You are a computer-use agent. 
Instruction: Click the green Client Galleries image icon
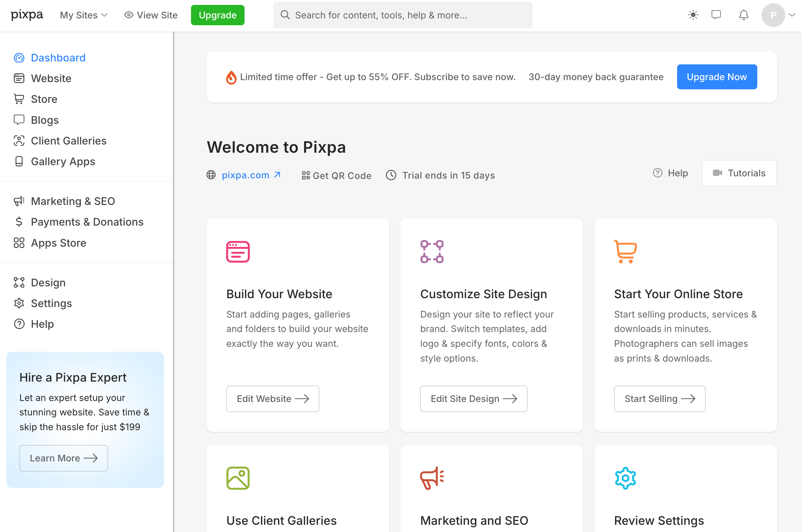pos(238,478)
